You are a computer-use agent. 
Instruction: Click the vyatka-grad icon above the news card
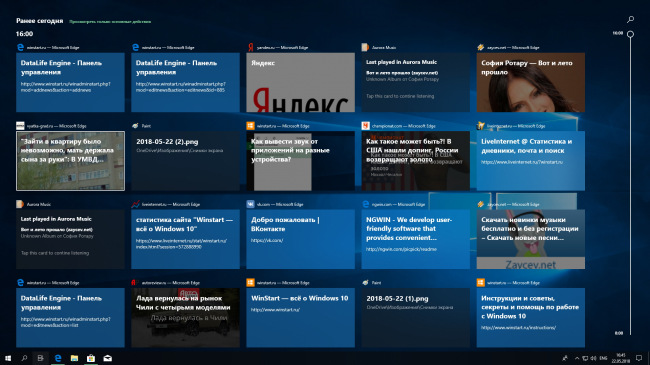[20, 126]
